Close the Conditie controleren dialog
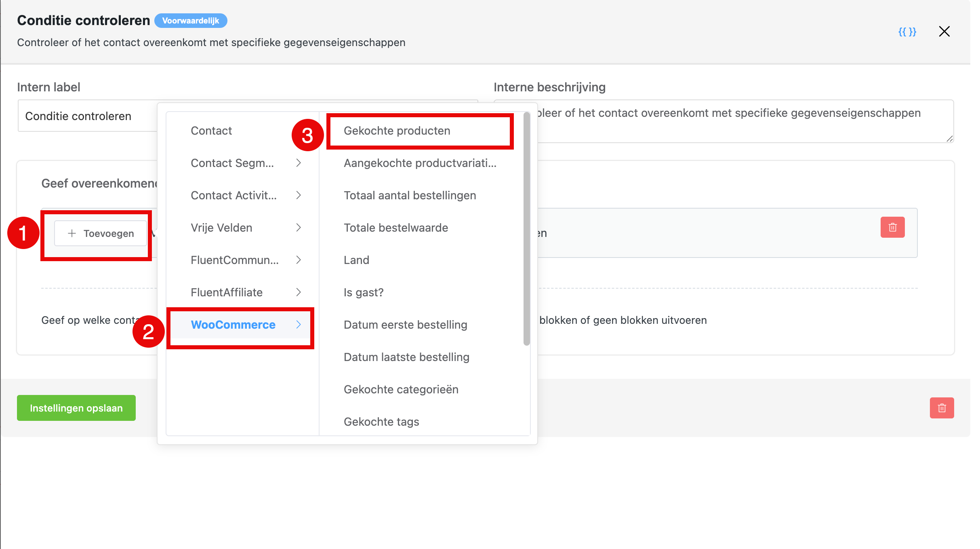This screenshot has width=980, height=549. tap(944, 32)
